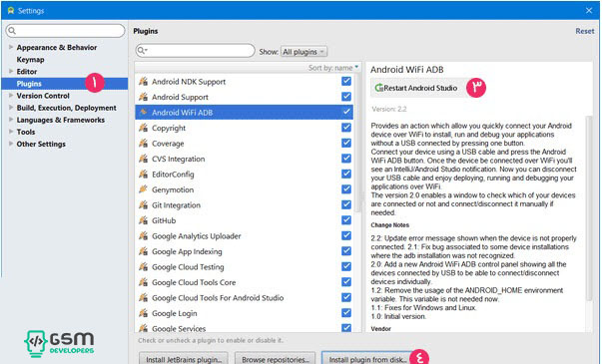Select Google Cloud Testing plugin row

[245, 266]
